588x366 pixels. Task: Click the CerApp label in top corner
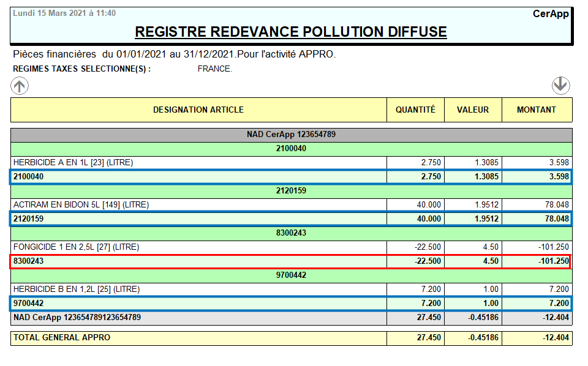click(x=551, y=13)
